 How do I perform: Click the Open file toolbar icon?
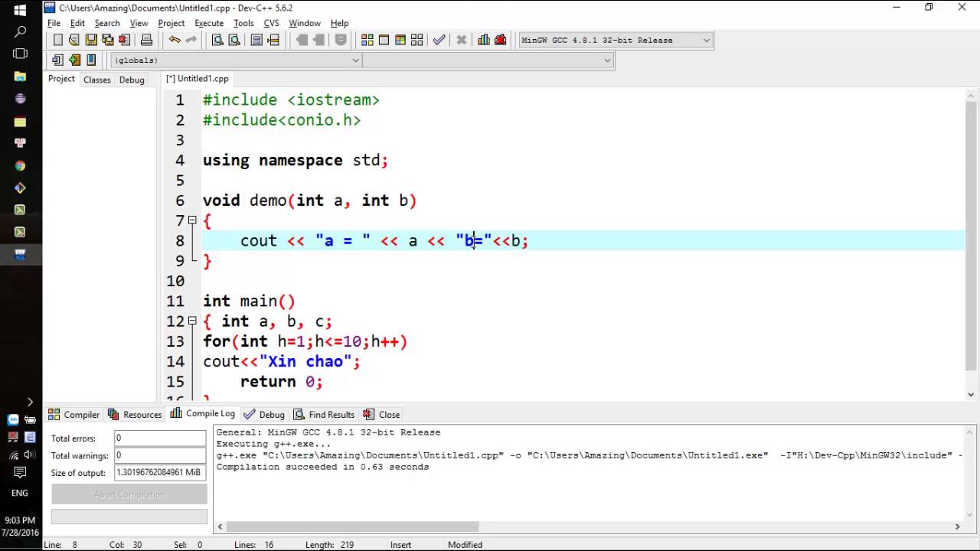(x=74, y=41)
